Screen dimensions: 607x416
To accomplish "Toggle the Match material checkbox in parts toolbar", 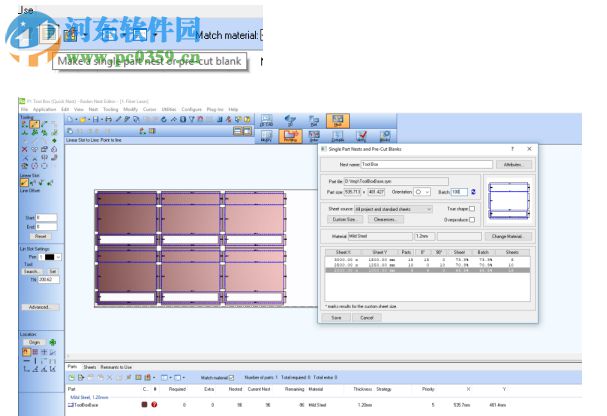I will (231, 377).
